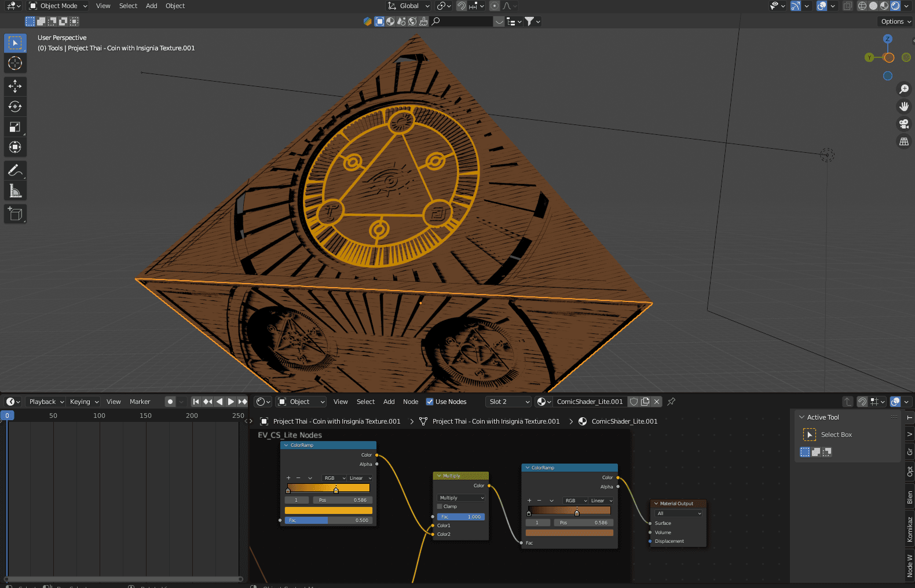The image size is (915, 588).
Task: Toggle viewport gizmos display
Action: tap(796, 6)
